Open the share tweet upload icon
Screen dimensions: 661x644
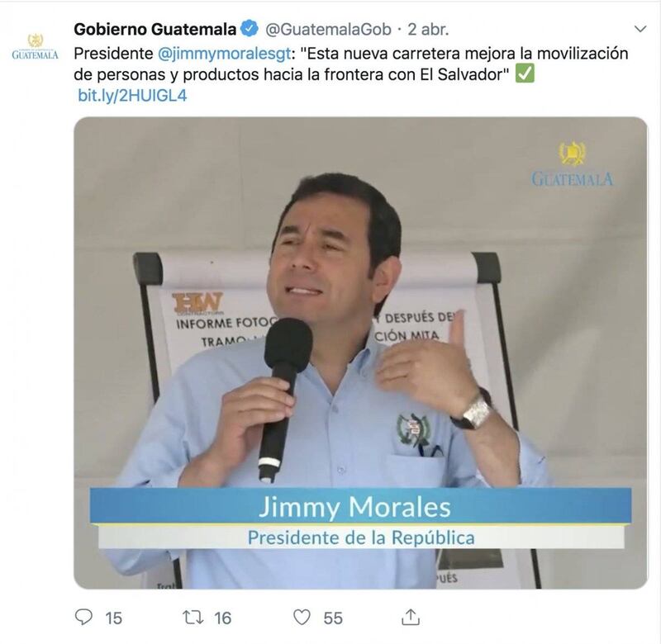(410, 617)
